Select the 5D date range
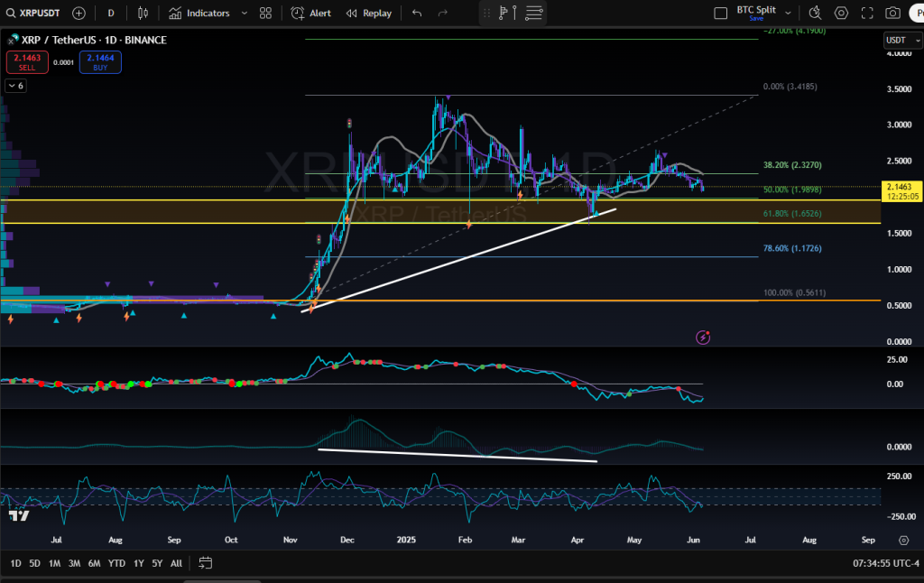The image size is (924, 583). tap(35, 563)
